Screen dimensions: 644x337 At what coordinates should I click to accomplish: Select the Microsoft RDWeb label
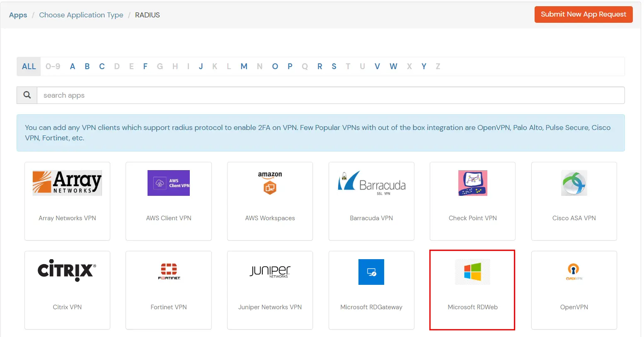[472, 307]
